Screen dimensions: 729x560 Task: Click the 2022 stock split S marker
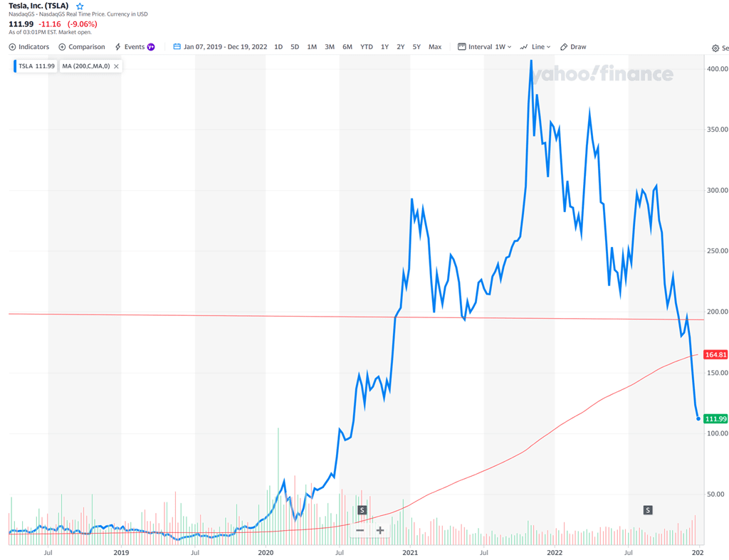click(648, 510)
